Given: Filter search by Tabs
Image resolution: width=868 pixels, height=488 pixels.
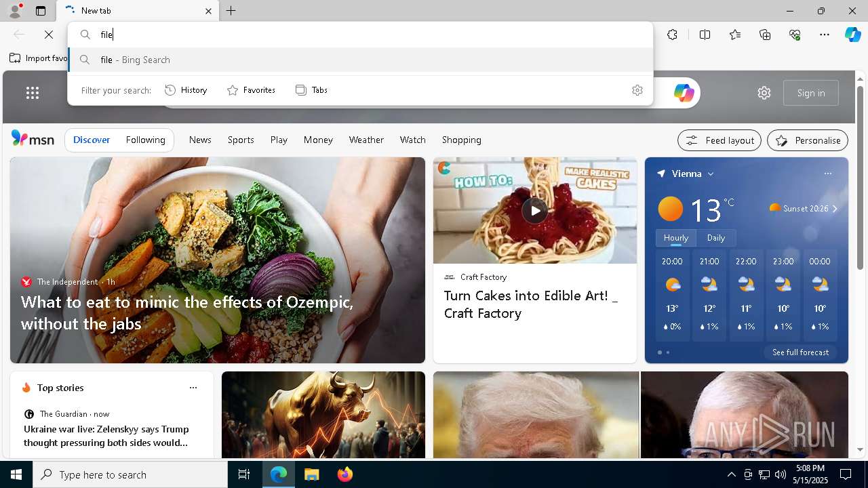Looking at the screenshot, I should 311,90.
